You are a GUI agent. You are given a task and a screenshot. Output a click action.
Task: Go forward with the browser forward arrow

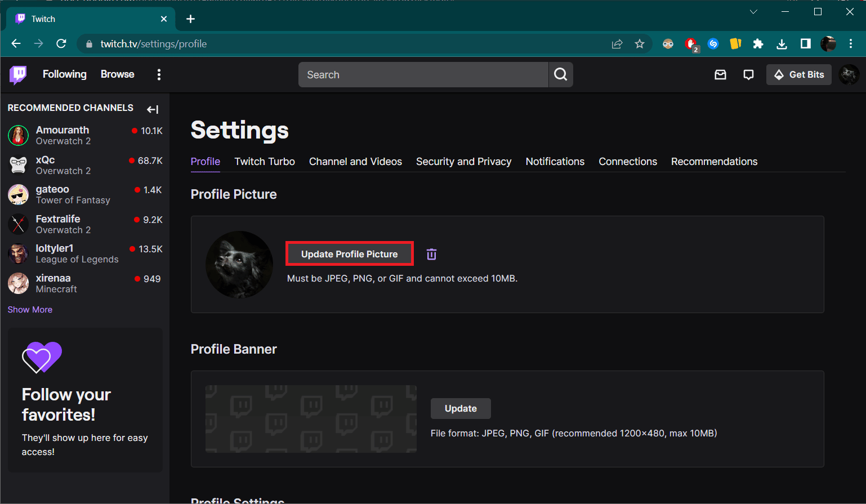tap(38, 44)
